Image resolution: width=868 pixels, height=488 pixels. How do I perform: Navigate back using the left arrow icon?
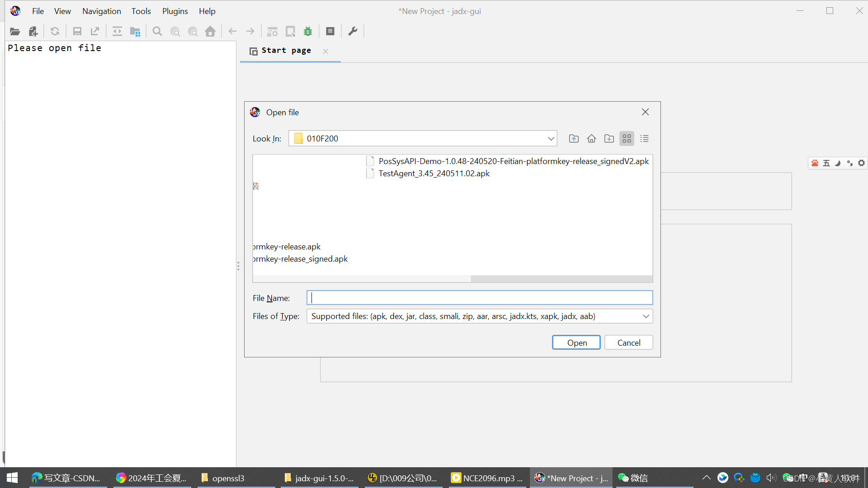[232, 31]
